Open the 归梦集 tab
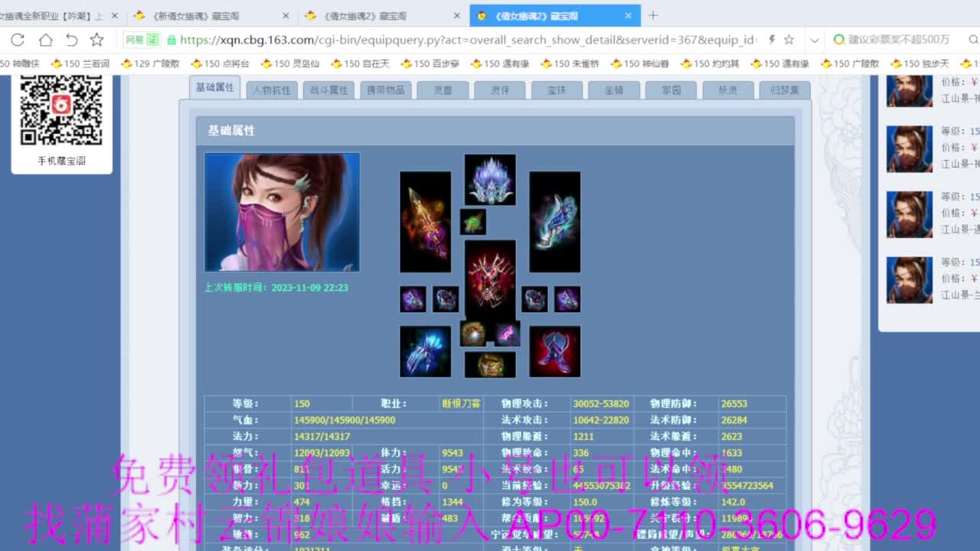 [785, 90]
